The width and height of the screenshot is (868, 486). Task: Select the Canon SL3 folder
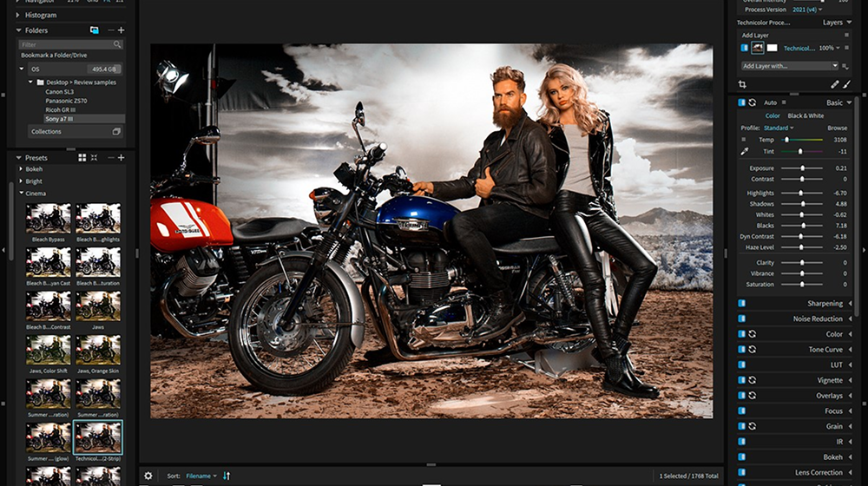59,92
